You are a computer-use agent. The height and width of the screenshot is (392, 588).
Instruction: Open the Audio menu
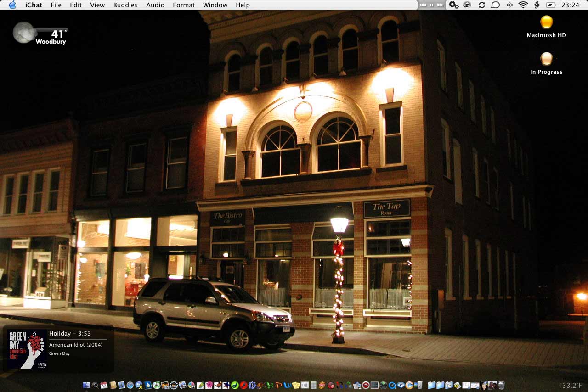point(155,5)
